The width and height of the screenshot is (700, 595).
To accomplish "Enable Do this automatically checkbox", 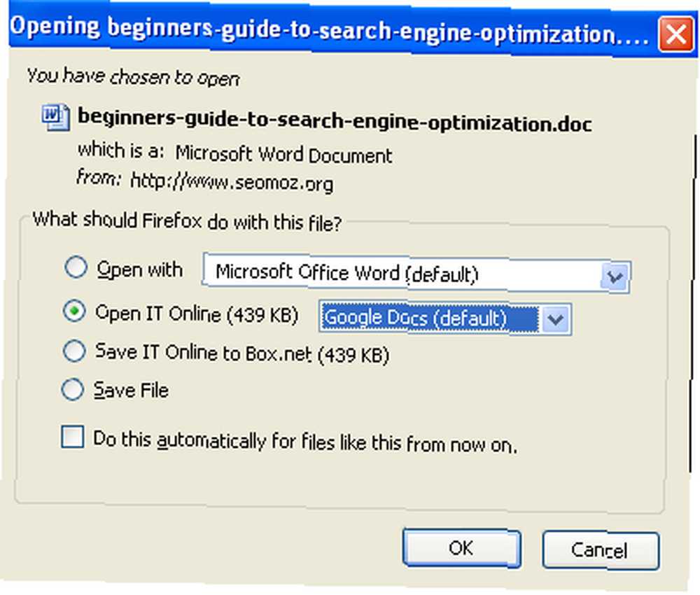I will pos(72,436).
